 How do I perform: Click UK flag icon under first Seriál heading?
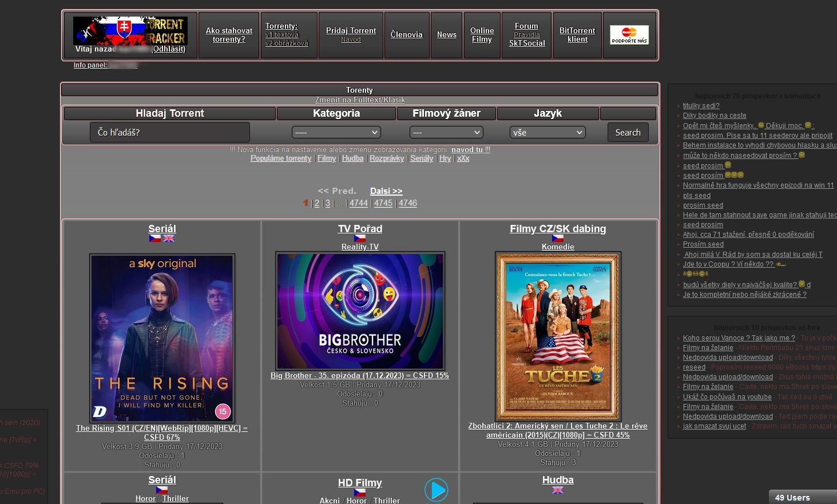click(169, 239)
